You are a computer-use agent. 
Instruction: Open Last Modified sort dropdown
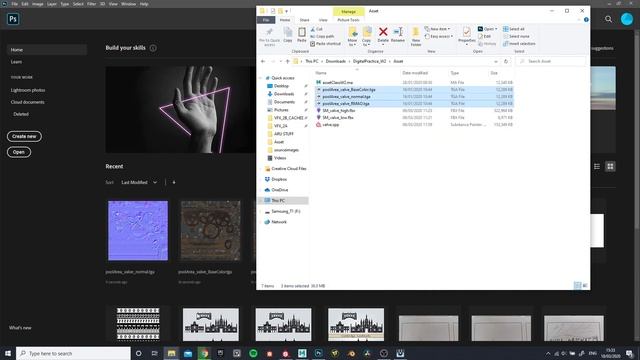pyautogui.click(x=139, y=182)
